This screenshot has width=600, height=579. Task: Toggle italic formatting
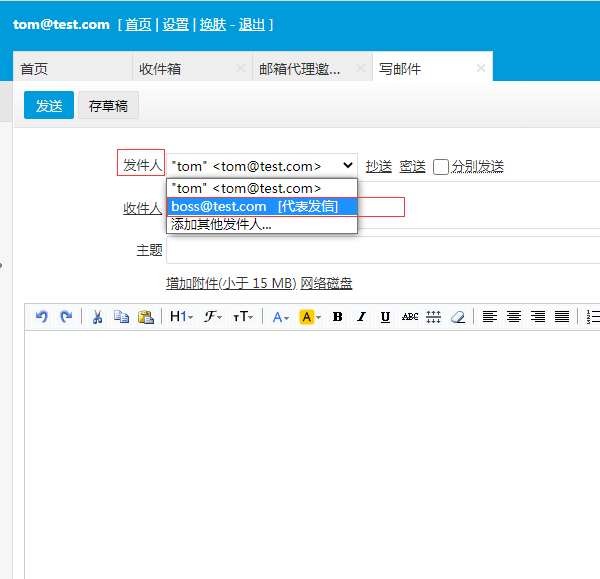[x=361, y=317]
